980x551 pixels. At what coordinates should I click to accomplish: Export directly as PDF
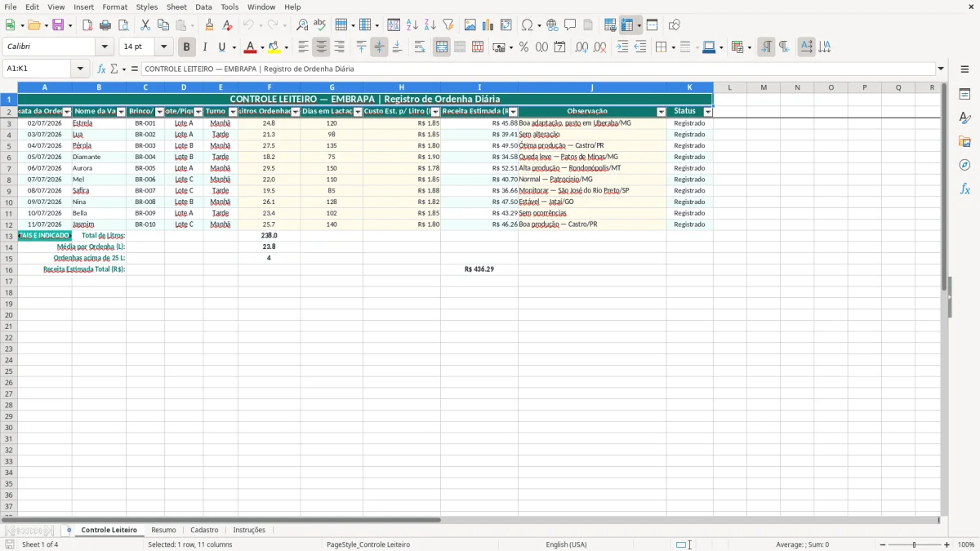[87, 25]
